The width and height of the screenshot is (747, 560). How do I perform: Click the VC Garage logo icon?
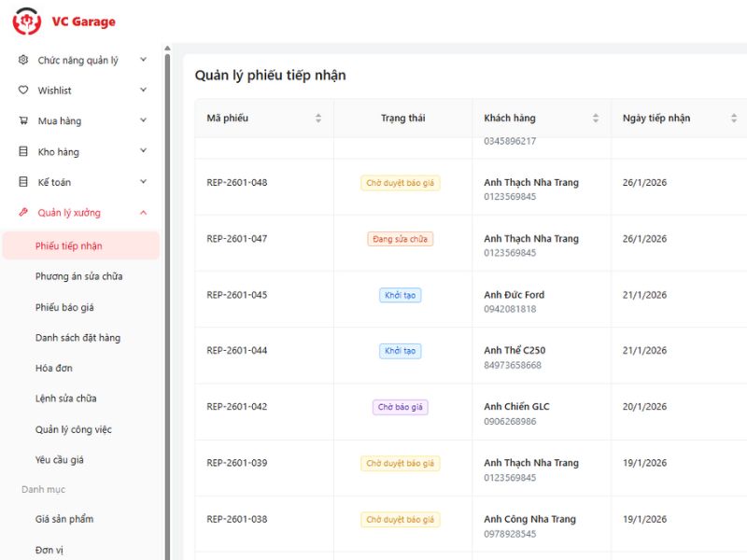pos(27,21)
